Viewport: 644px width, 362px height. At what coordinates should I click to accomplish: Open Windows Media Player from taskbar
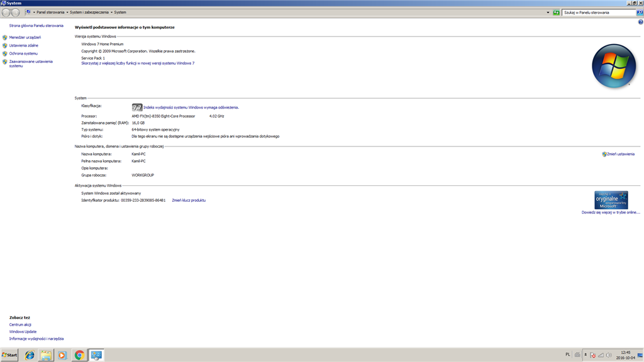pos(62,355)
